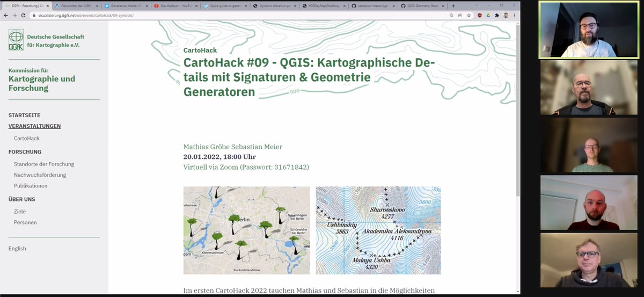The width and height of the screenshot is (644, 297).
Task: Click the DGfK globe logo
Action: coord(16,40)
